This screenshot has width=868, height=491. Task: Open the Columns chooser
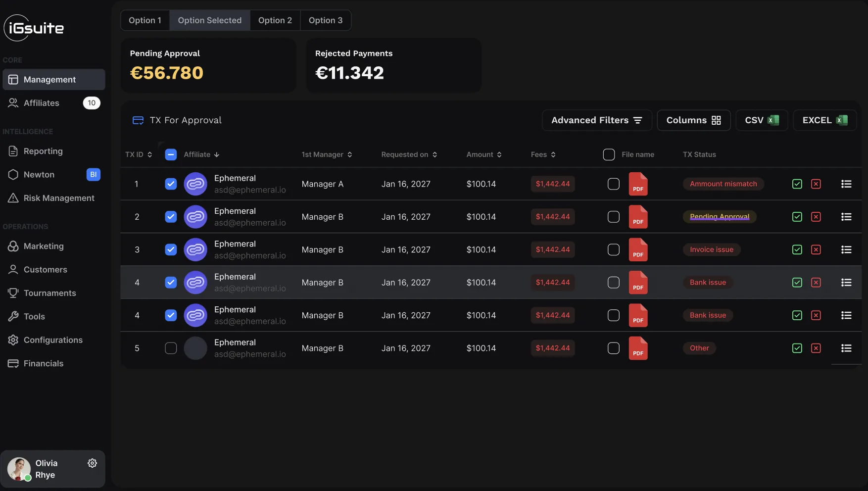coord(693,120)
